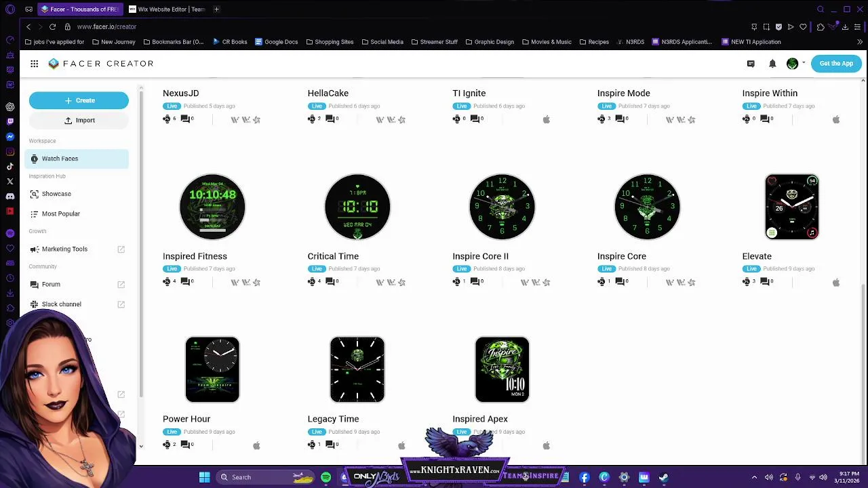Open the Elevate watch face thumbnail
868x488 pixels.
(792, 207)
